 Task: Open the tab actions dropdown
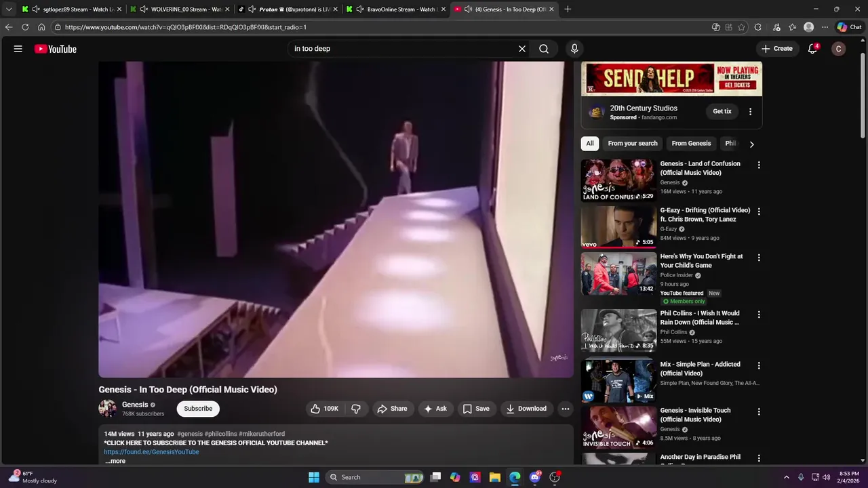coord(9,9)
